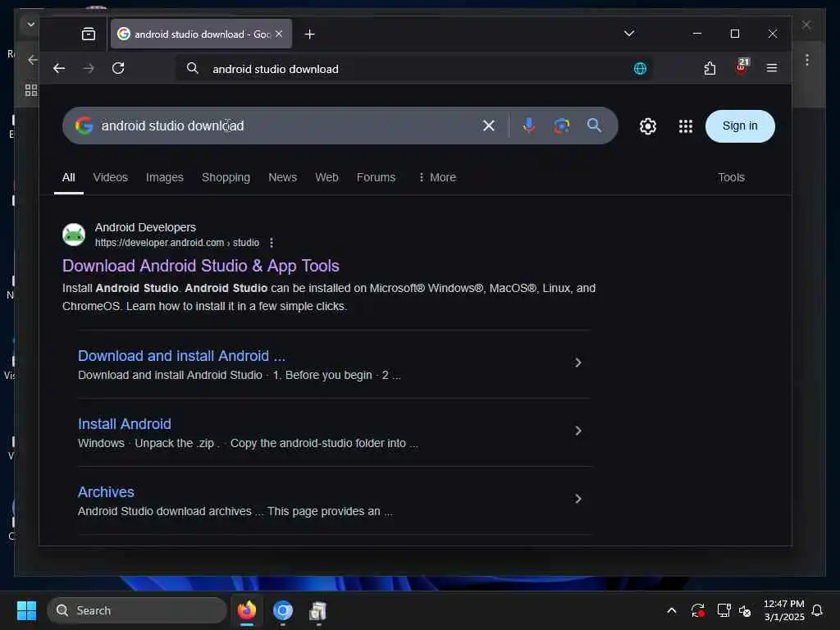Select the All results tab
The width and height of the screenshot is (840, 630).
click(x=69, y=177)
